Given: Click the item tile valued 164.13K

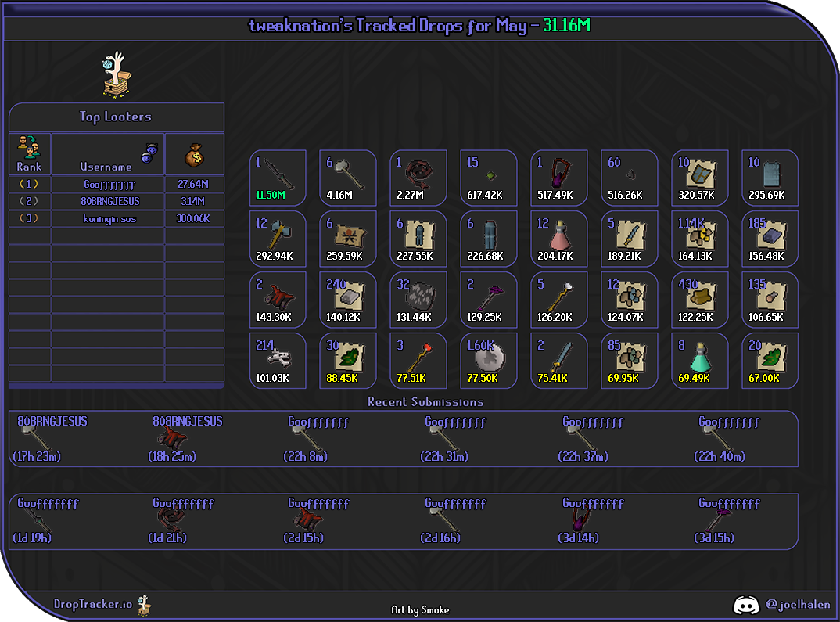Looking at the screenshot, I should 700,239.
